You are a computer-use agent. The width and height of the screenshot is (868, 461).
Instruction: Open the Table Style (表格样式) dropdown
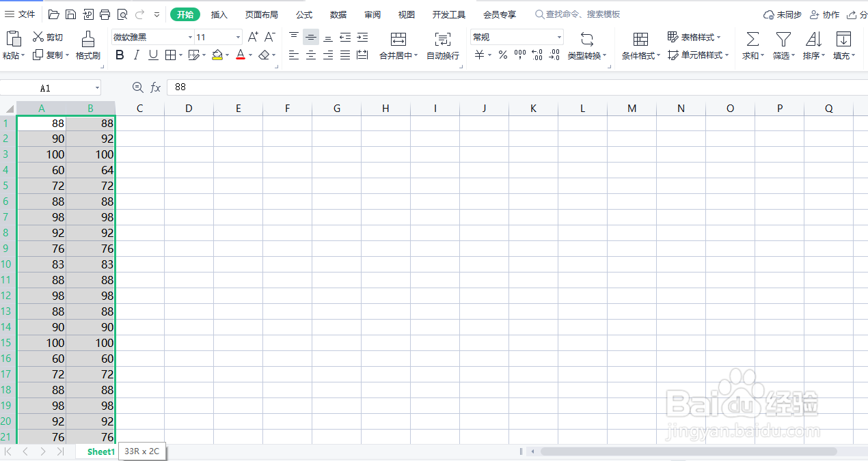(x=694, y=37)
